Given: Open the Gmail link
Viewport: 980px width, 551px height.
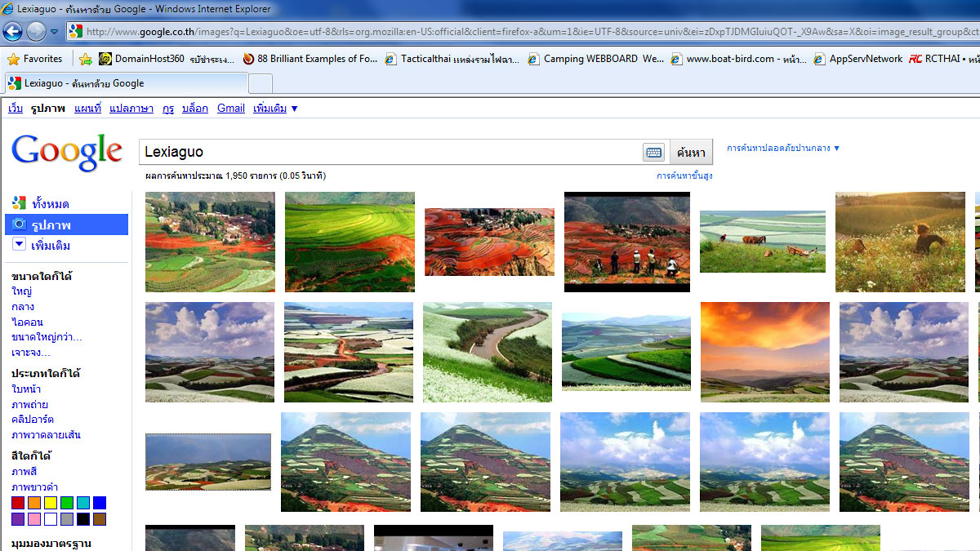Looking at the screenshot, I should coord(230,109).
